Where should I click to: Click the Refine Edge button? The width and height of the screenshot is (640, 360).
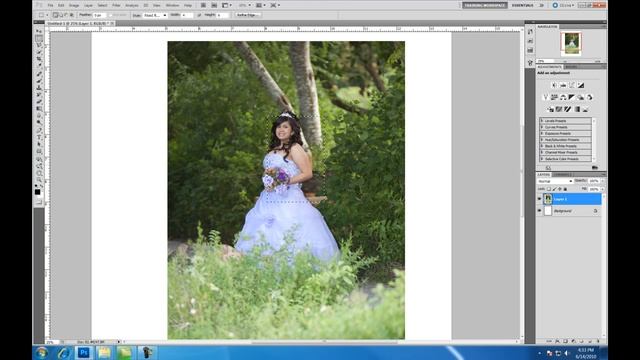[x=248, y=15]
